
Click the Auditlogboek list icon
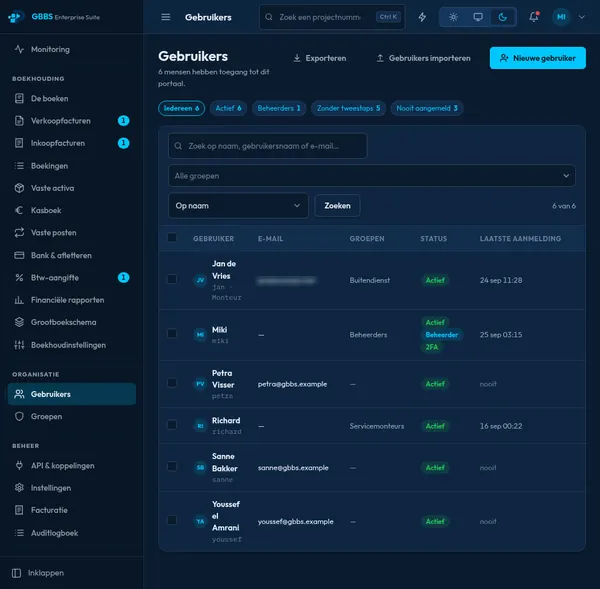tap(19, 533)
